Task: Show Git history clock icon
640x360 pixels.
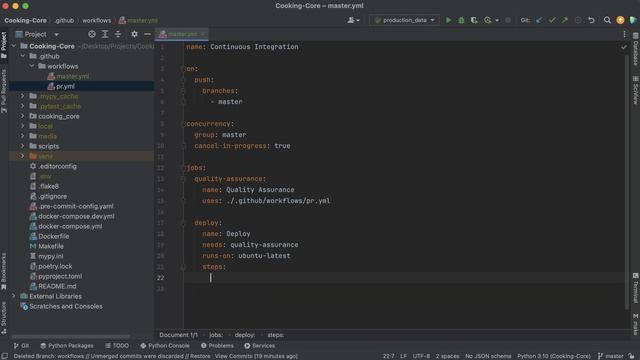Action: 578,20
